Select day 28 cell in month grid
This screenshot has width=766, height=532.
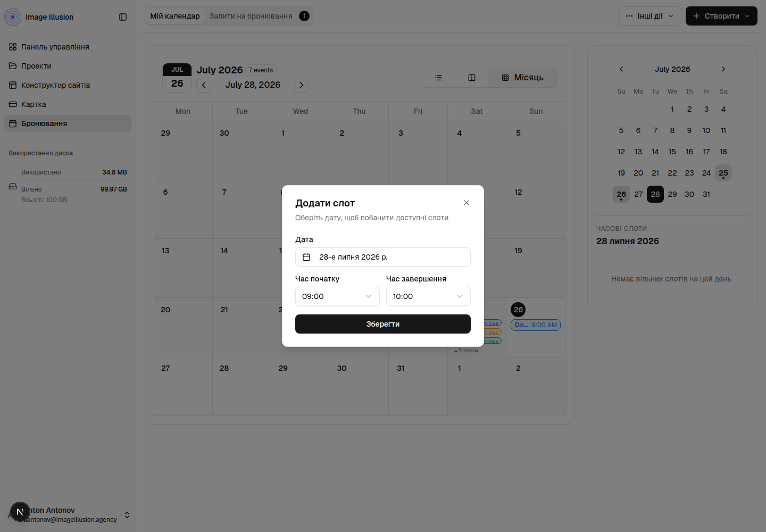point(242,386)
